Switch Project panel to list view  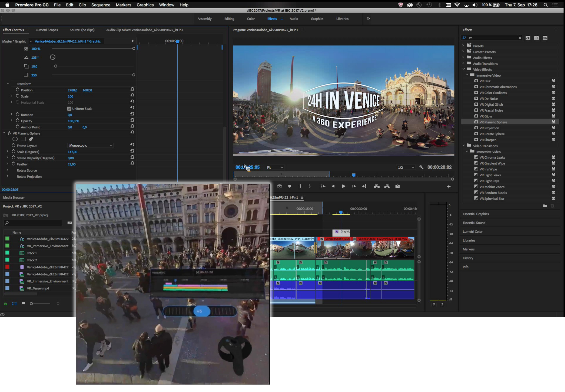(x=15, y=304)
